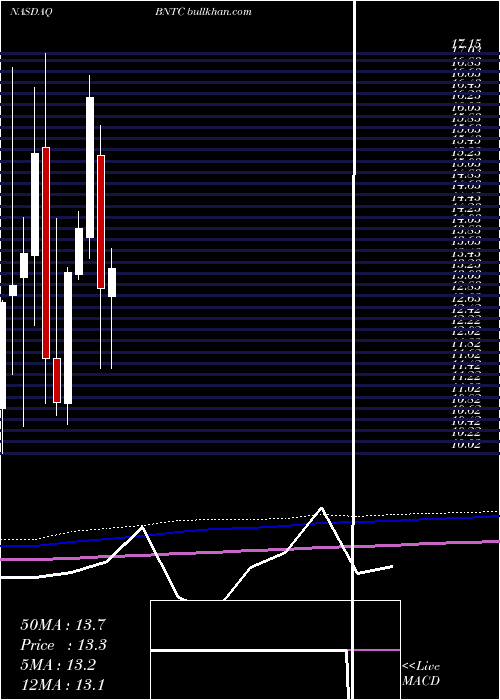Click the 12MA : 13.1 readout
Screen dimensions: 500x700
coord(62,684)
